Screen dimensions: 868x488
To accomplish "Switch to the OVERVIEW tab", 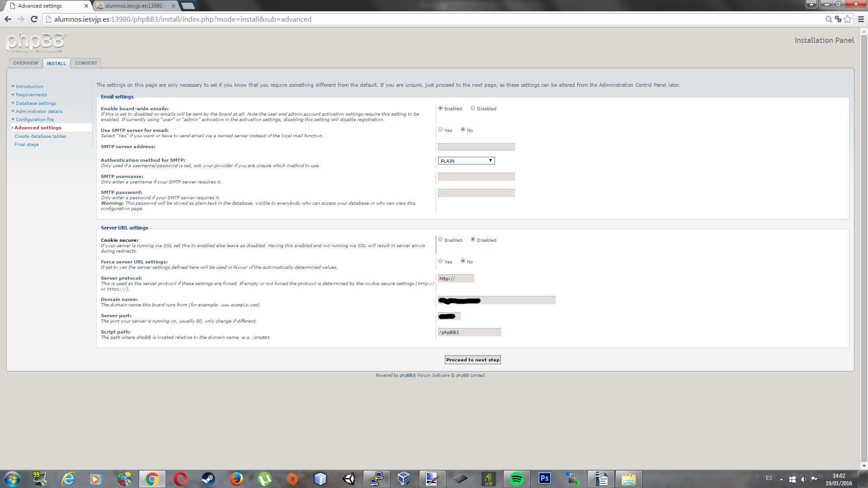I will [x=25, y=63].
